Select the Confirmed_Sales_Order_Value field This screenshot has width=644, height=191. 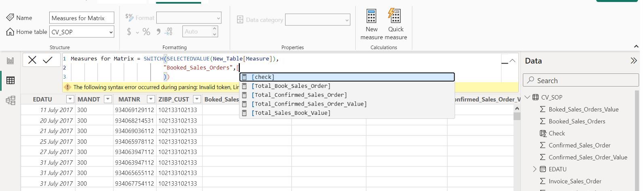[x=588, y=157]
